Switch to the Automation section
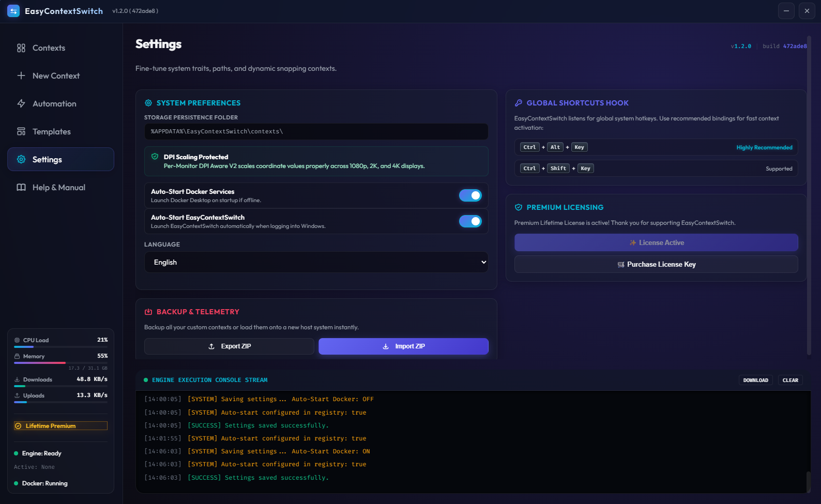821x504 pixels. pos(60,103)
